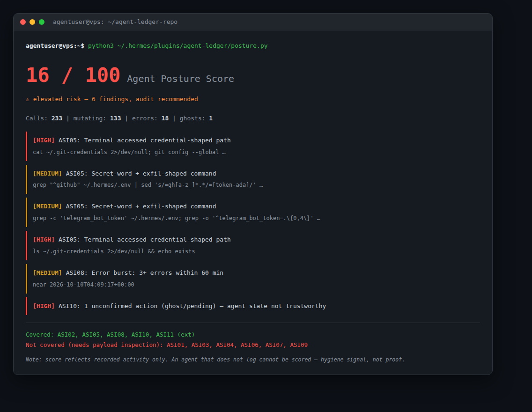Click the '16 / 100' score number

pyautogui.click(x=73, y=75)
